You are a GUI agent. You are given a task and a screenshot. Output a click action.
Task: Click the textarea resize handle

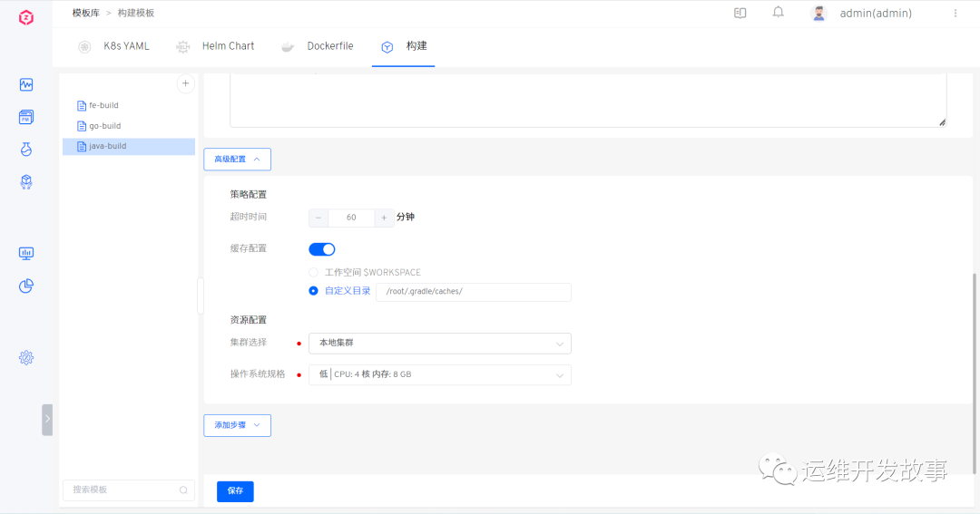[x=942, y=122]
